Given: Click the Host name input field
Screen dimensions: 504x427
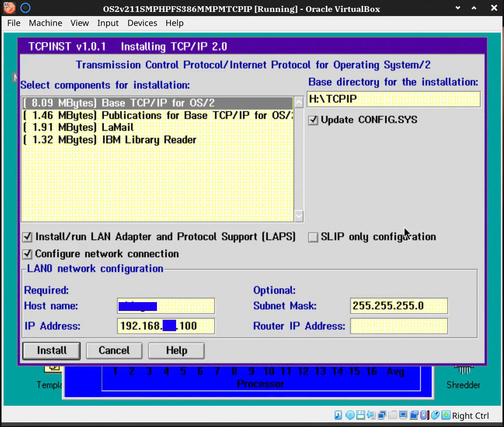Looking at the screenshot, I should (x=166, y=306).
